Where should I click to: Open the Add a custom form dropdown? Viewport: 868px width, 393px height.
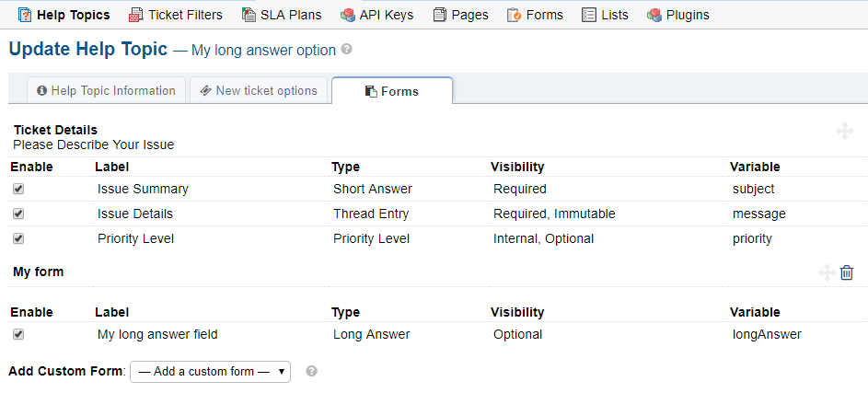211,372
